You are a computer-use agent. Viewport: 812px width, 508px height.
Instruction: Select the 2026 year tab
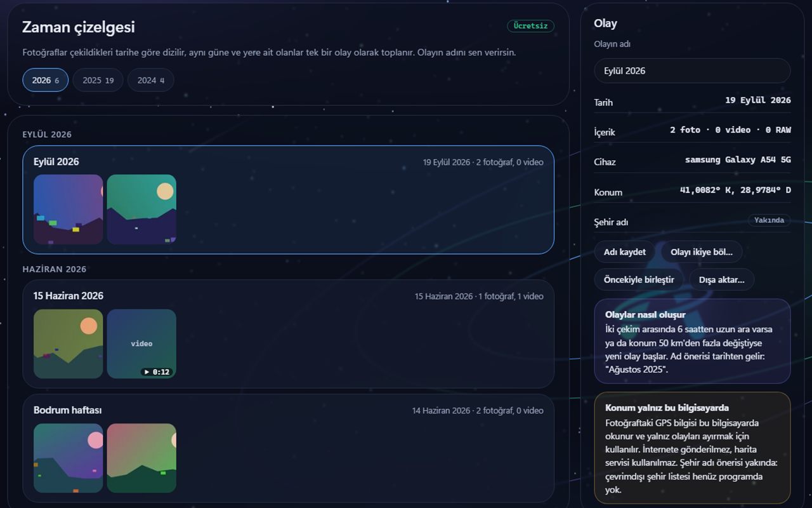tap(46, 80)
